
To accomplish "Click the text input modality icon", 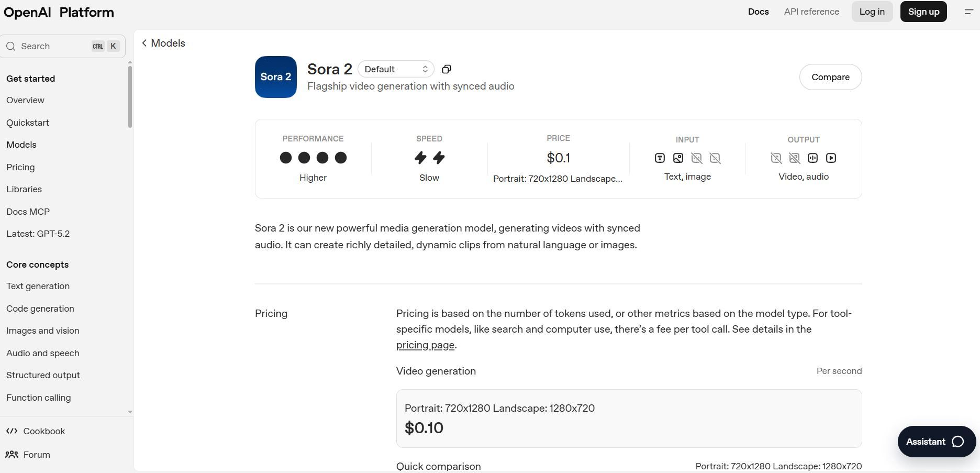I will 660,158.
